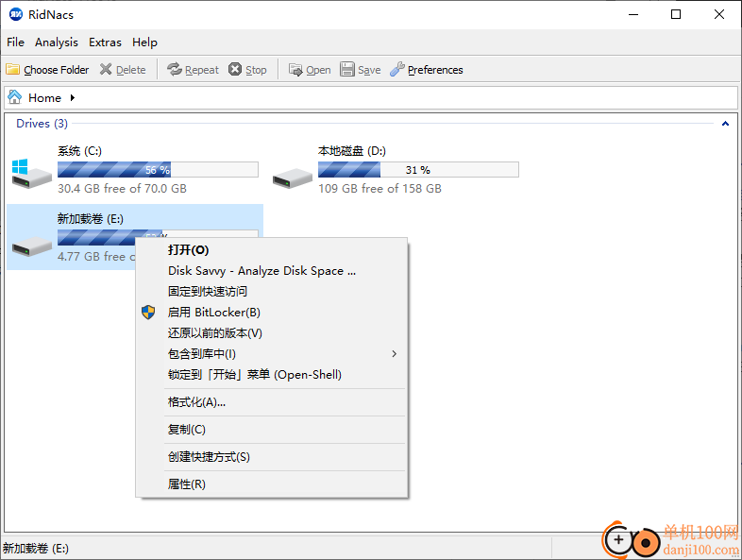Click 30.4 GB free of 70.0 GB text
The image size is (742, 560).
(122, 189)
